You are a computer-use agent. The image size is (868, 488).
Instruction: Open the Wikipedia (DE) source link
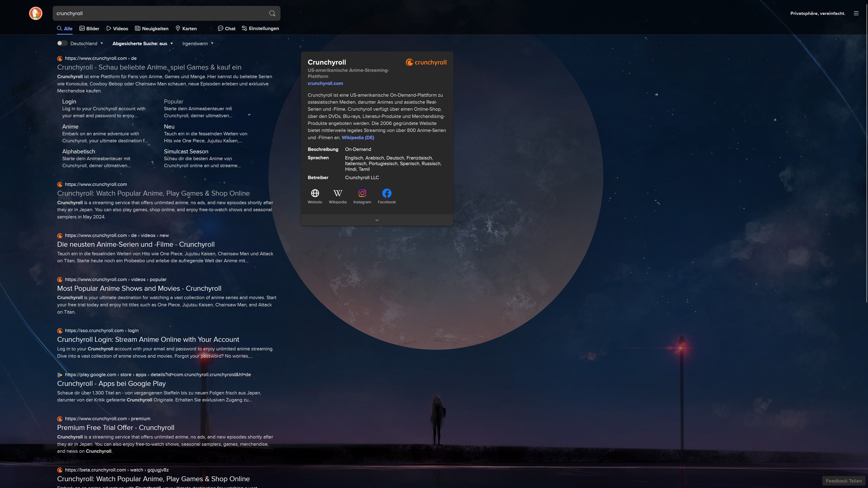[x=358, y=137]
